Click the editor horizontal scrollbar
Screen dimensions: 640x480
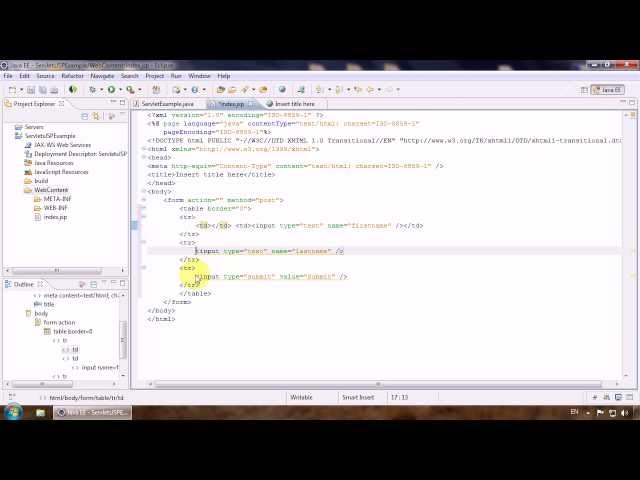[378, 384]
